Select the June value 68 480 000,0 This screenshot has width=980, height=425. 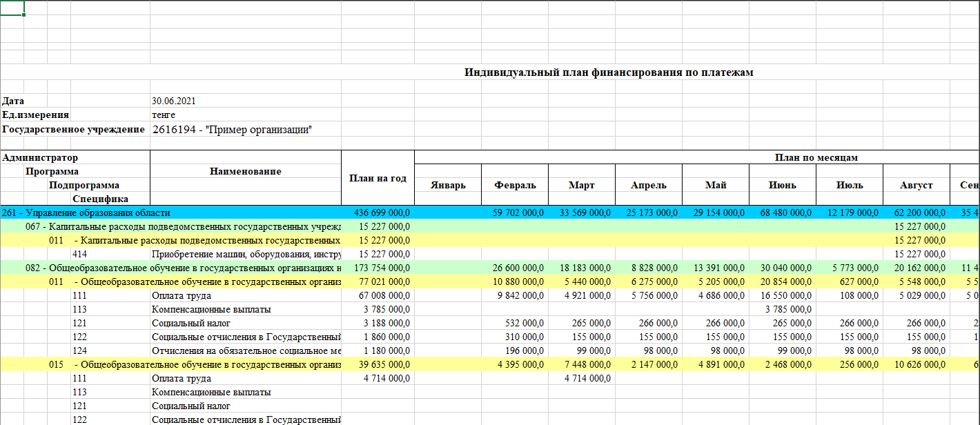click(783, 212)
